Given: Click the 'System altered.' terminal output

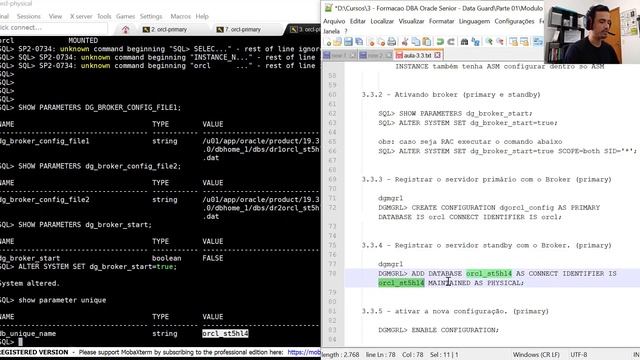Looking at the screenshot, I should point(30,283).
